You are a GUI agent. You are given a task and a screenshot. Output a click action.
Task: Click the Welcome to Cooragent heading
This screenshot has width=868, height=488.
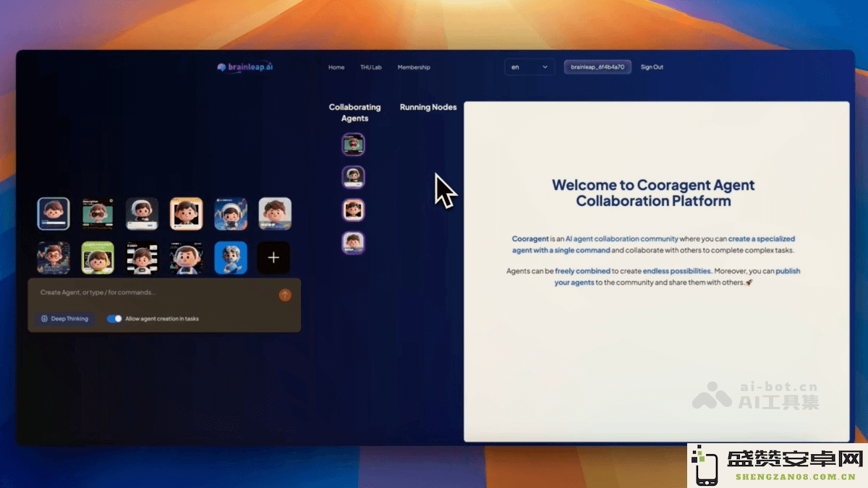coord(653,193)
